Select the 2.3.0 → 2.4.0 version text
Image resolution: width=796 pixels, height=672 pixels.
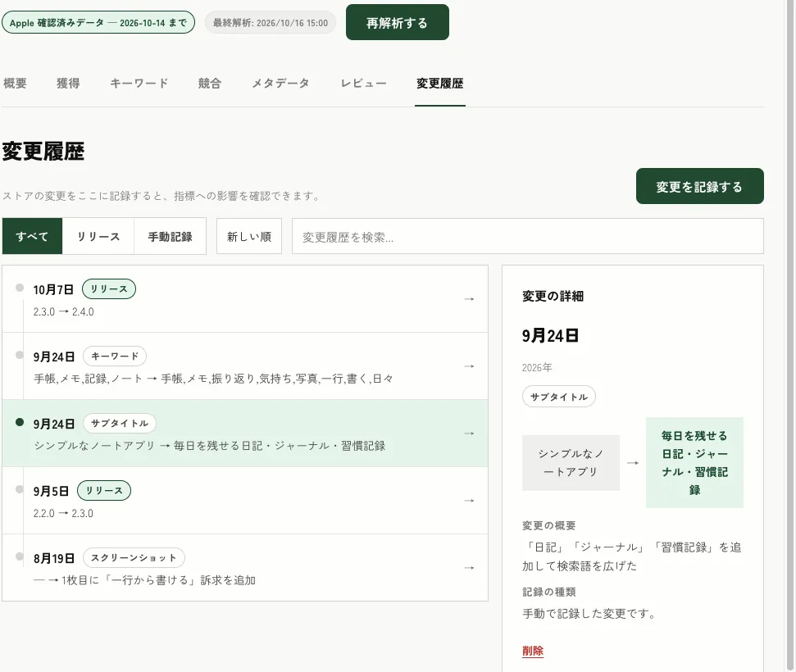pyautogui.click(x=63, y=312)
